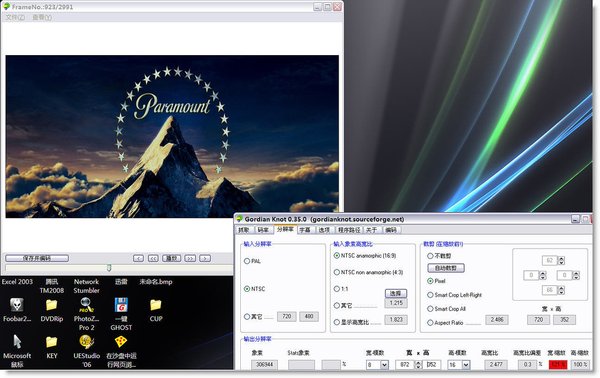Click the Paramount video preview frame
Image resolution: width=600 pixels, height=378 pixels.
pyautogui.click(x=172, y=136)
